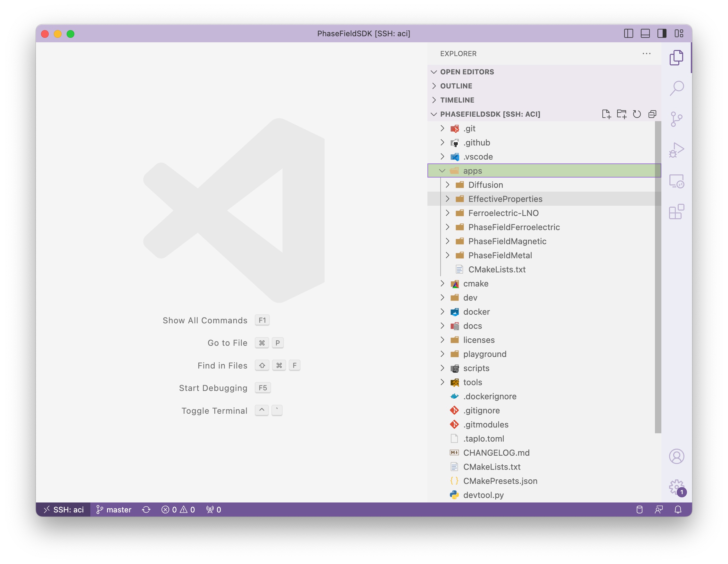Click the master branch in status bar
This screenshot has width=728, height=564.
(x=114, y=509)
